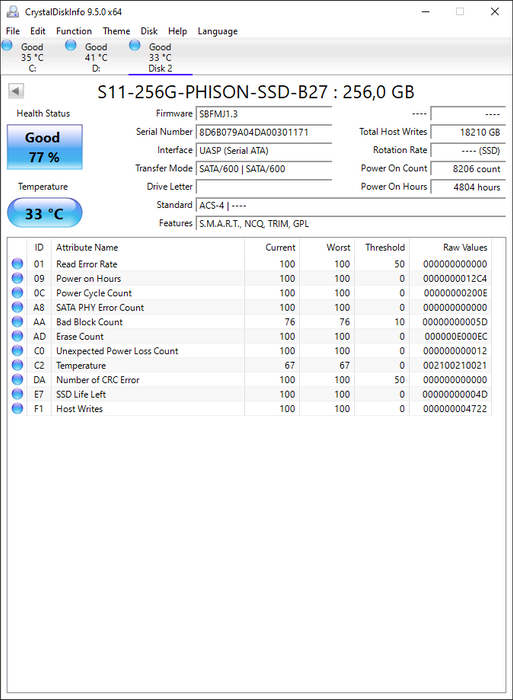Click the previous disk arrow button
This screenshot has height=700, width=513.
tap(16, 92)
